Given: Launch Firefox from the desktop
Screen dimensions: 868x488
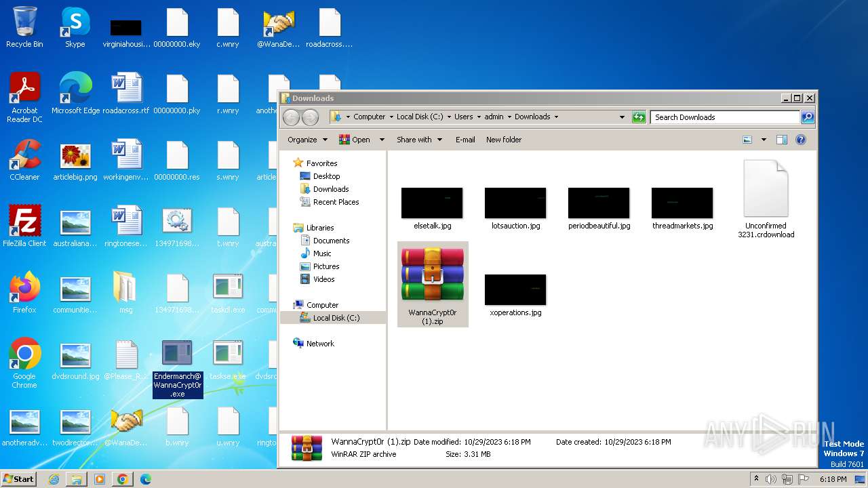Looking at the screenshot, I should [24, 293].
